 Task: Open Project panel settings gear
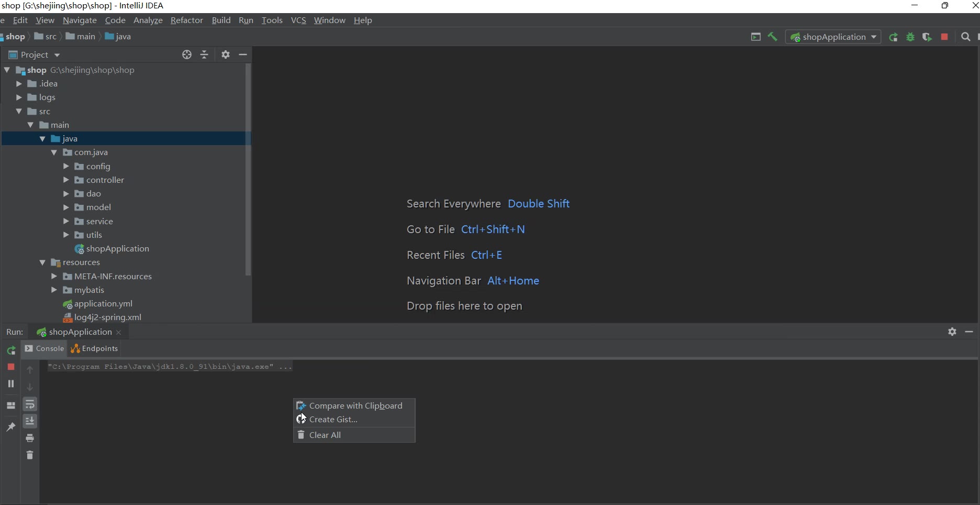tap(226, 54)
